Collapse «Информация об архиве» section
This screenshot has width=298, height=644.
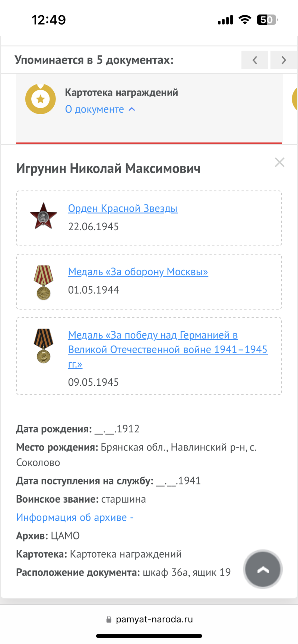[75, 518]
